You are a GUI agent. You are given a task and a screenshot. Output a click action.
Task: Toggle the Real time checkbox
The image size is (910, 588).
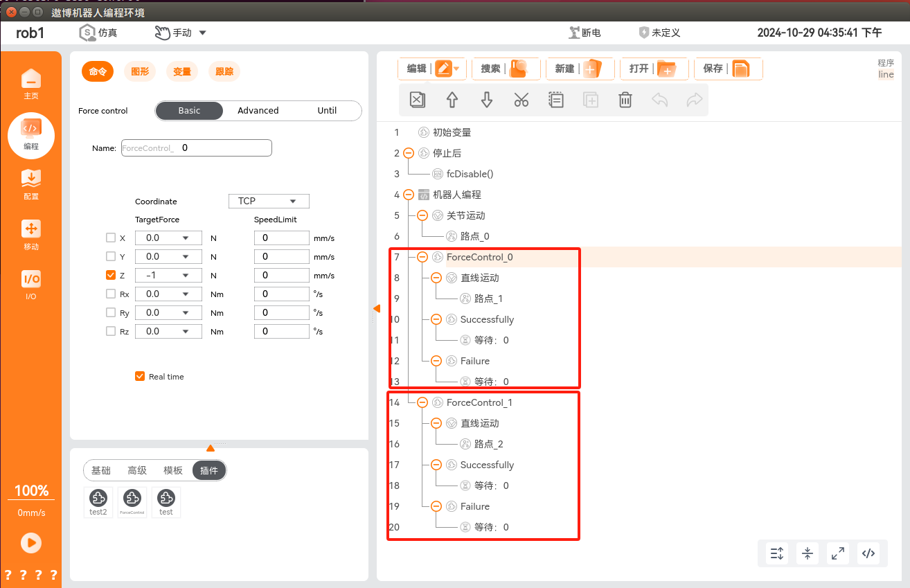coord(140,377)
